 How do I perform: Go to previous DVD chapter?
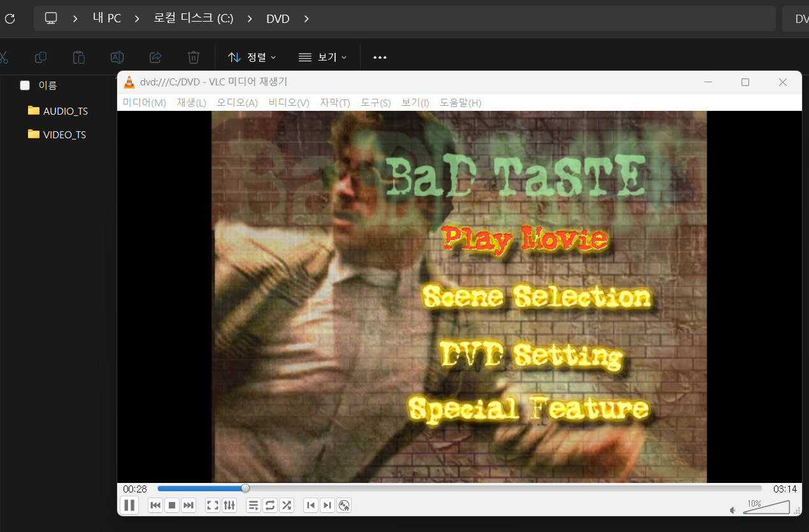tap(311, 505)
